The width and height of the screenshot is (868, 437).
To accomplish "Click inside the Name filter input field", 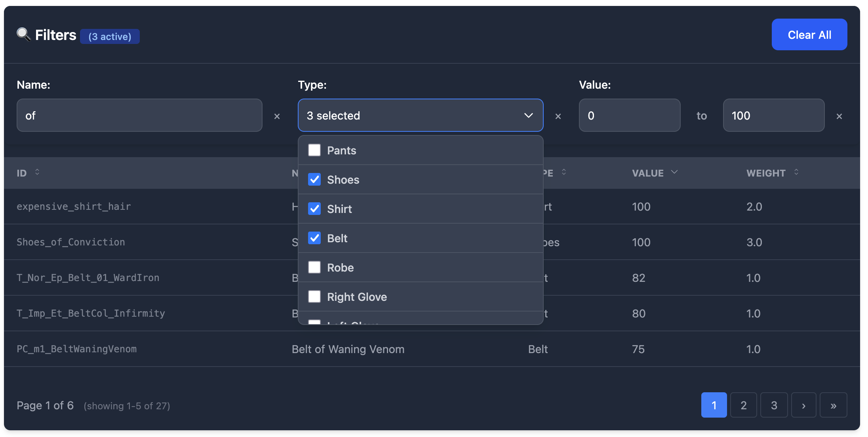I will click(x=139, y=115).
